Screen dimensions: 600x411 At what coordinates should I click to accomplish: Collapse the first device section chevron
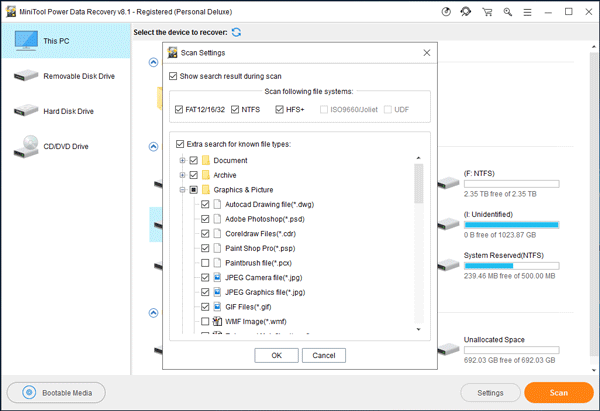point(153,62)
